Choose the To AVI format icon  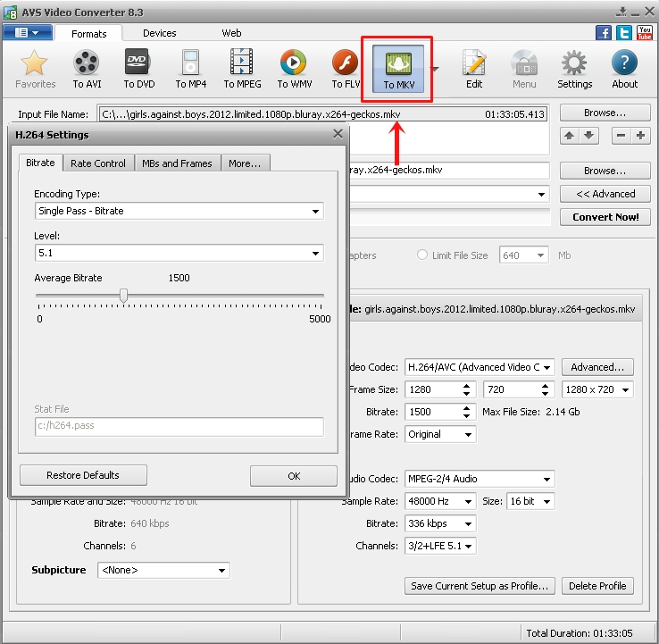click(x=87, y=69)
